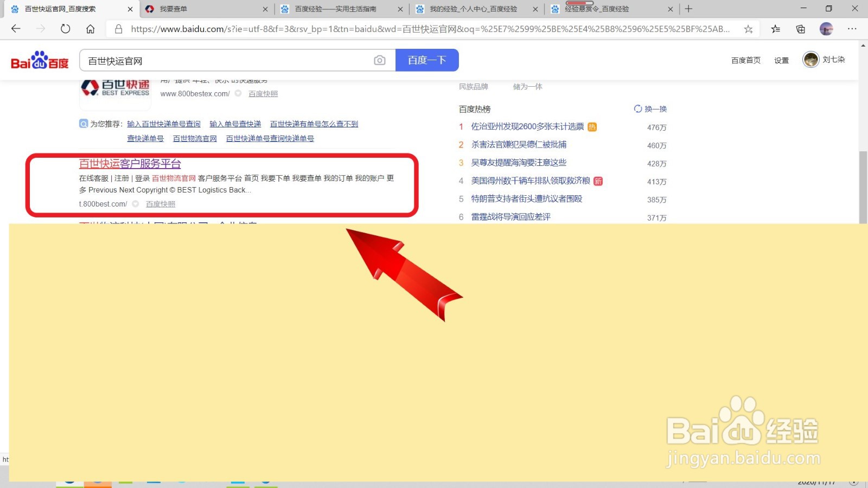The height and width of the screenshot is (488, 868).
Task: Close the 我的经验_个人中心 tab
Action: coord(535,9)
